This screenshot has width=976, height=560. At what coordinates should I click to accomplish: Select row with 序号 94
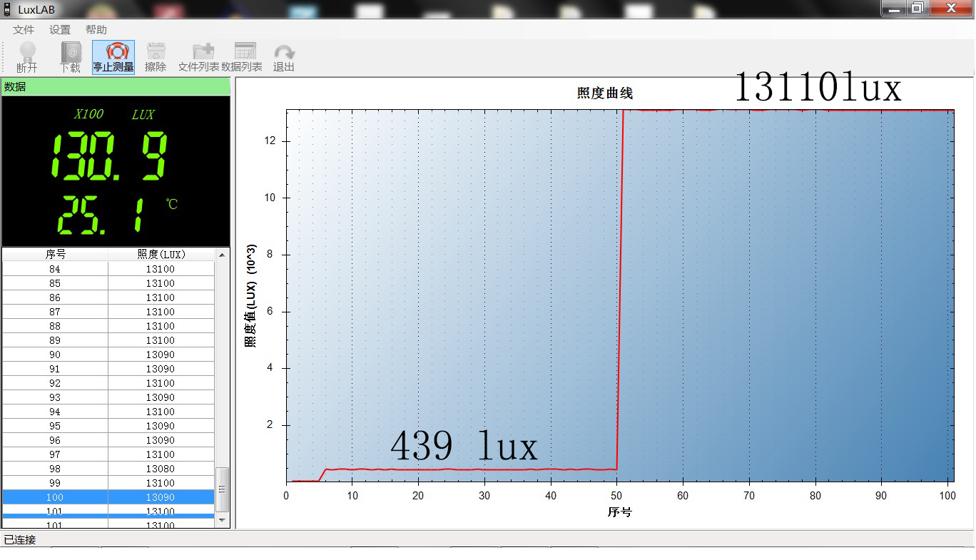click(108, 412)
